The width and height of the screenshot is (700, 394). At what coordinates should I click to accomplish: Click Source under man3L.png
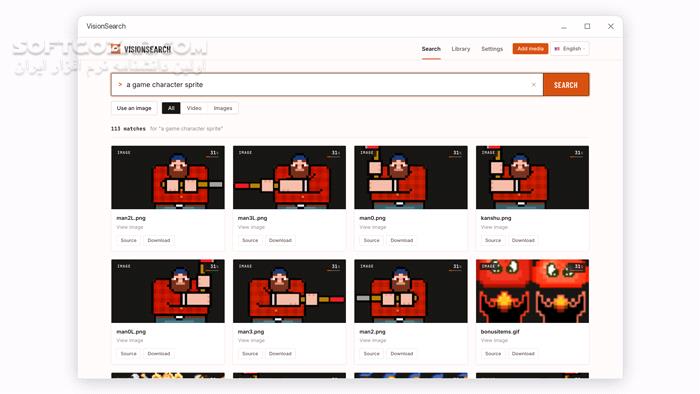250,240
